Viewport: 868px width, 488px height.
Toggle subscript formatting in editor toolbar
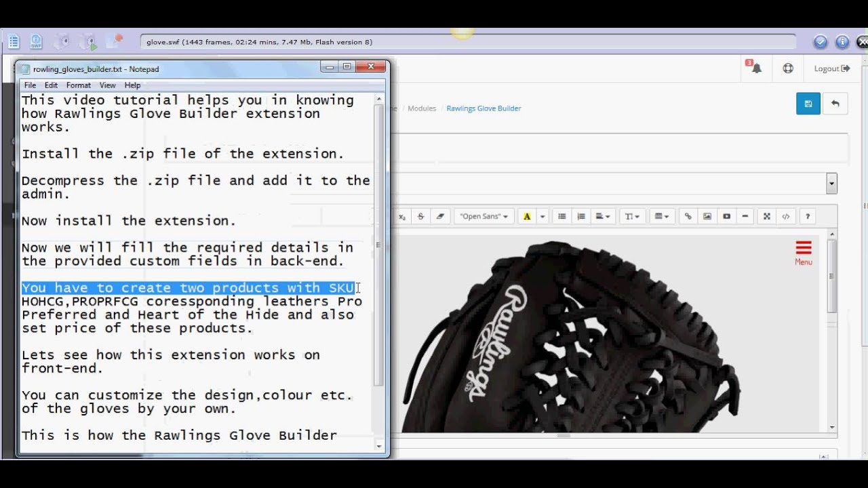[x=401, y=216]
